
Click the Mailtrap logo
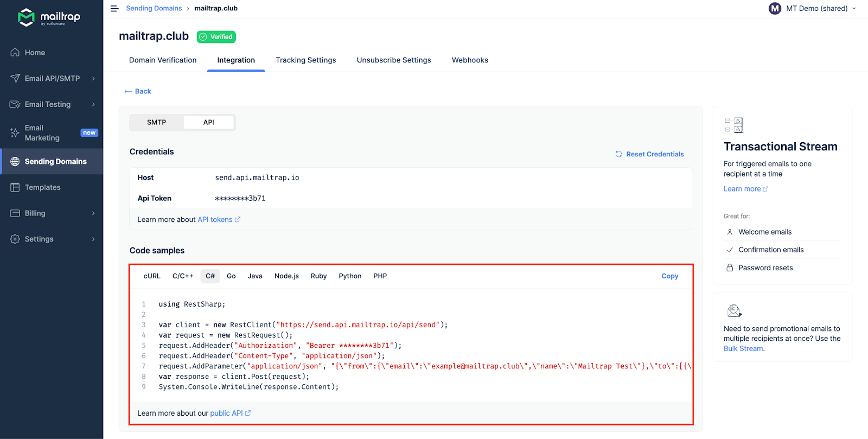point(49,17)
